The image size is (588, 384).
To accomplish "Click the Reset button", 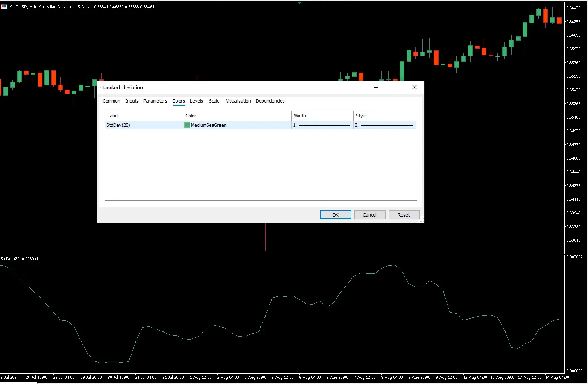I will 404,215.
